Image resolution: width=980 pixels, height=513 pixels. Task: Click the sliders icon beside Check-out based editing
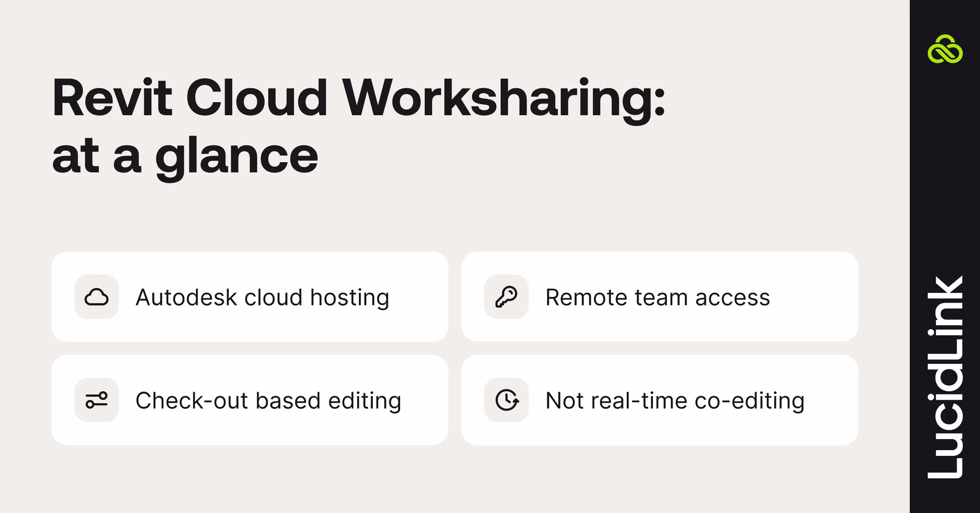[x=96, y=400]
